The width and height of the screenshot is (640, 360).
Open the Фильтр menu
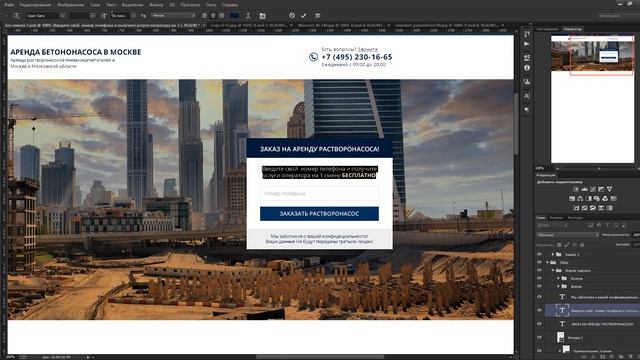(x=156, y=5)
